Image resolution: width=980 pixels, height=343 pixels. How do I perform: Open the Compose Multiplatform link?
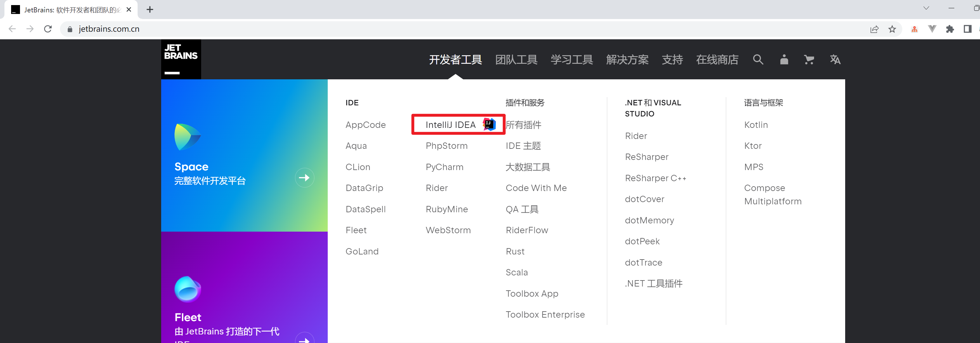773,195
